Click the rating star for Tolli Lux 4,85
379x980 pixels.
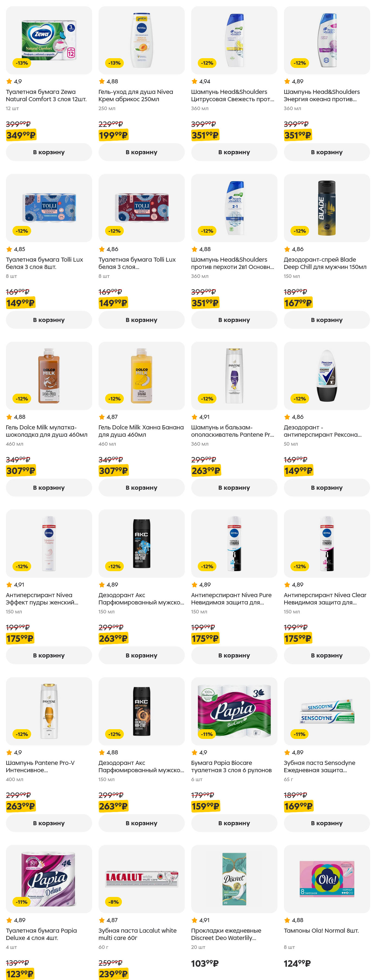tap(9, 249)
